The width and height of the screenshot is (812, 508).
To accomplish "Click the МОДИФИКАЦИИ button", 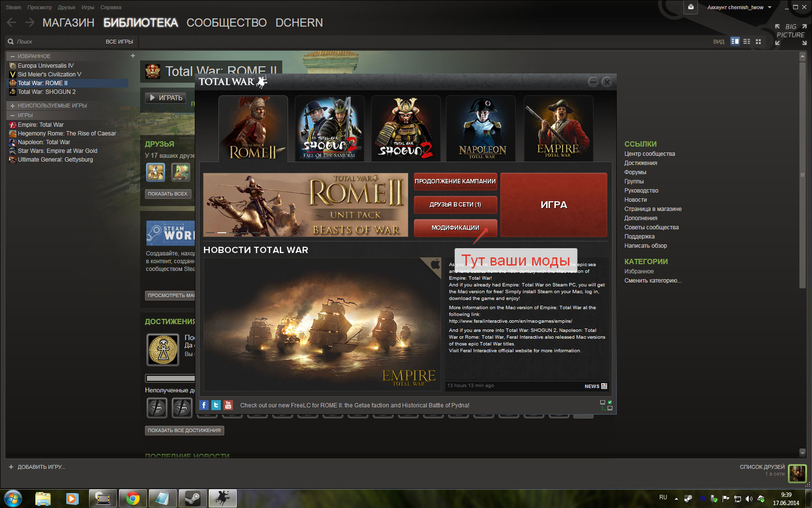I will tap(455, 228).
